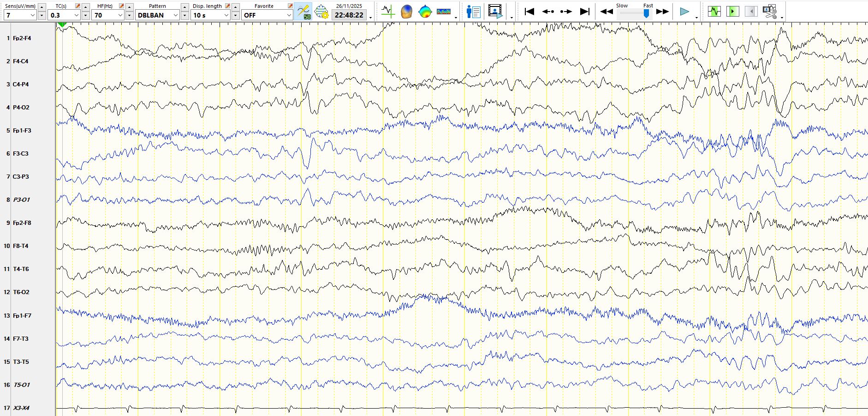Open the HF(Hz) dropdown showing 70
This screenshot has height=416, width=868.
pyautogui.click(x=108, y=15)
